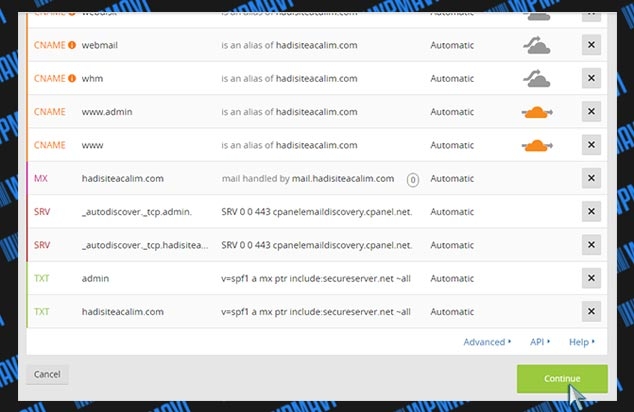Edit SRV value for _autodiscover._tcp.hadisitea record
This screenshot has height=412, width=634.
[317, 245]
